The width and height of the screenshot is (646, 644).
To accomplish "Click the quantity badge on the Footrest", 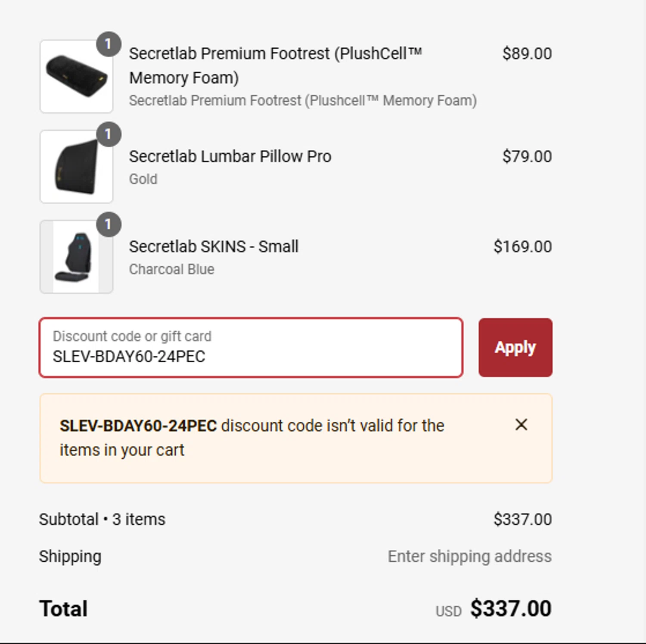I will 108,44.
